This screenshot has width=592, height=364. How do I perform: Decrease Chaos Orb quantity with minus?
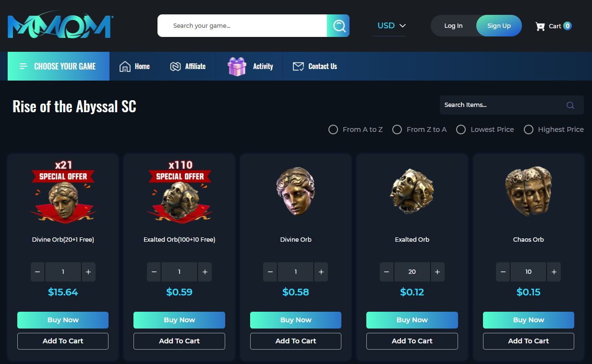tap(503, 272)
